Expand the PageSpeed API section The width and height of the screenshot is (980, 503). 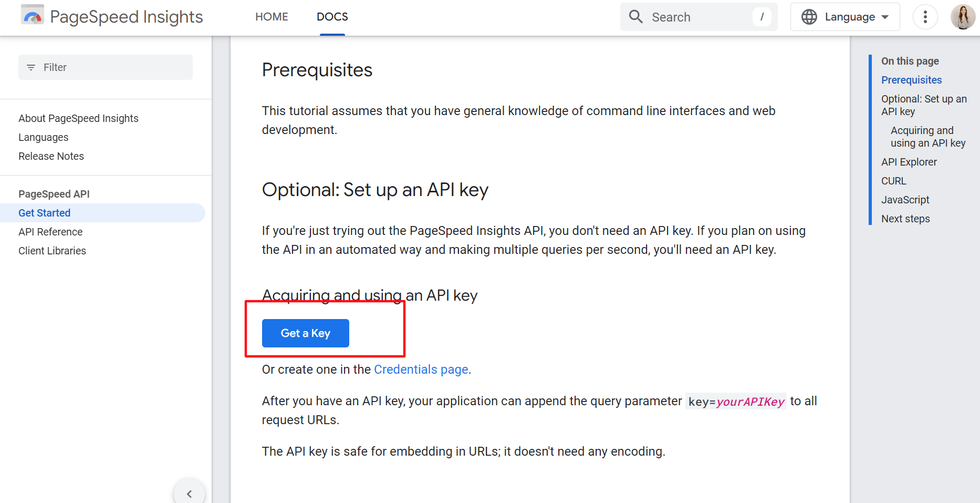[x=54, y=193]
